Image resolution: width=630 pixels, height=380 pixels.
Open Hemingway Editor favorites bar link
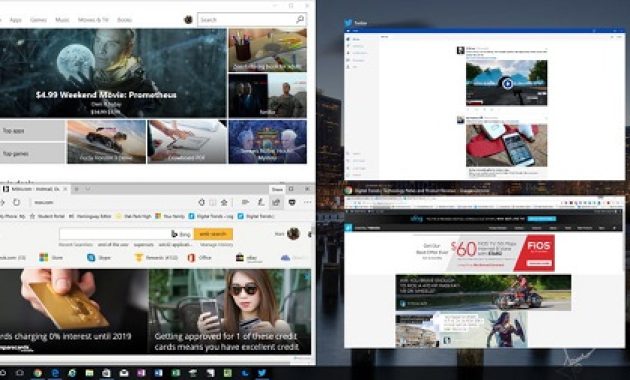pyautogui.click(x=90, y=216)
